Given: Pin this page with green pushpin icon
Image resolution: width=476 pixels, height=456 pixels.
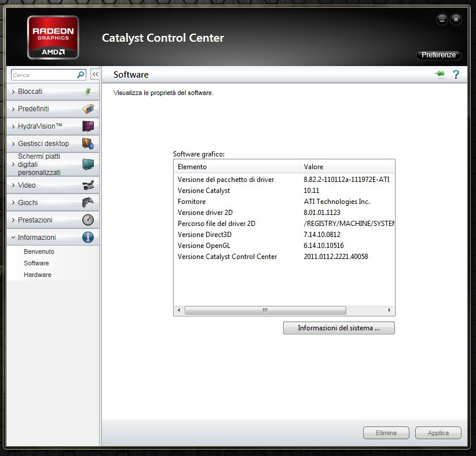Looking at the screenshot, I should [440, 74].
